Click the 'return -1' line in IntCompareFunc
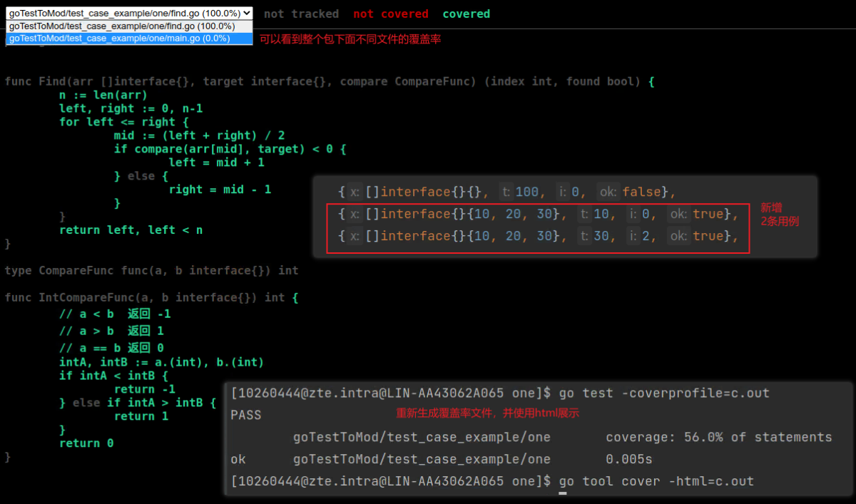The width and height of the screenshot is (856, 504). [144, 389]
